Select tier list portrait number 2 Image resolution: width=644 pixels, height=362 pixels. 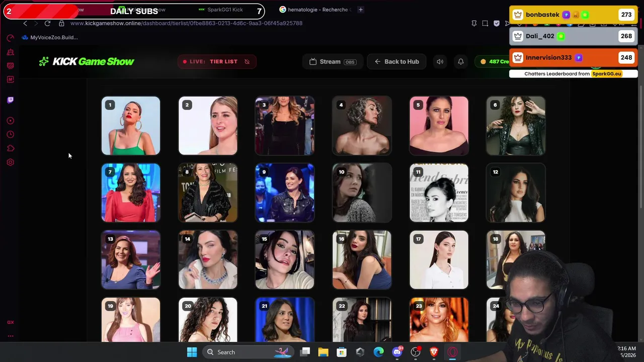tap(208, 126)
